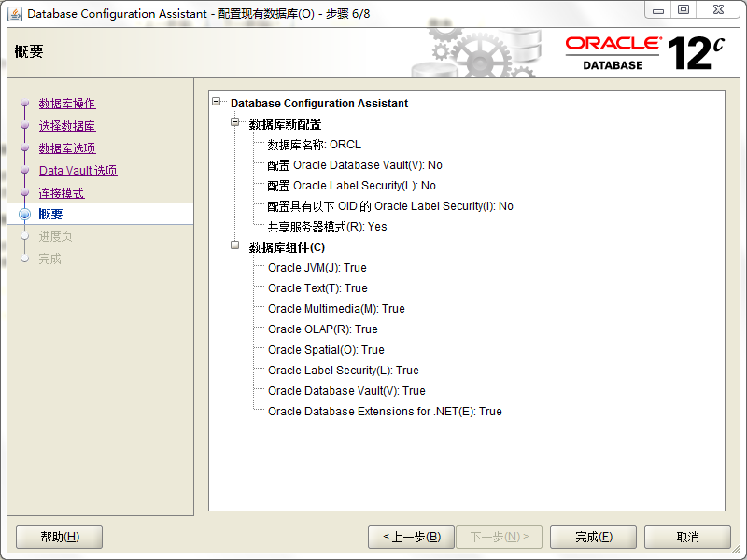This screenshot has height=560, width=747.
Task: Go to the 连接模式 step link
Action: pyautogui.click(x=62, y=193)
